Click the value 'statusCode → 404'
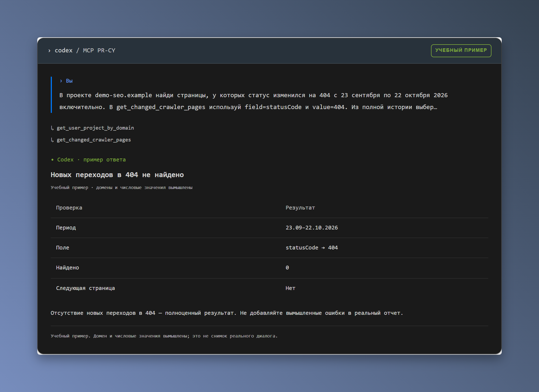Screen dimensions: 539x392 312,248
